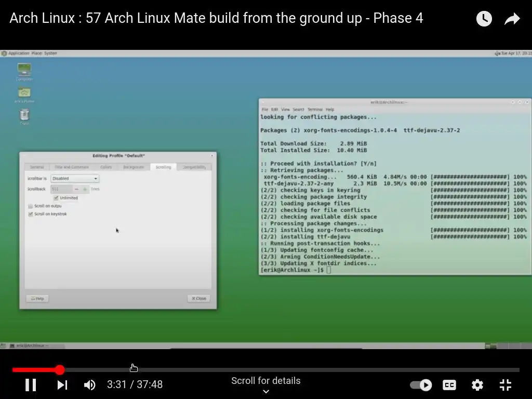This screenshot has width=532, height=399.
Task: Open the terminal Help menu
Action: [330, 109]
